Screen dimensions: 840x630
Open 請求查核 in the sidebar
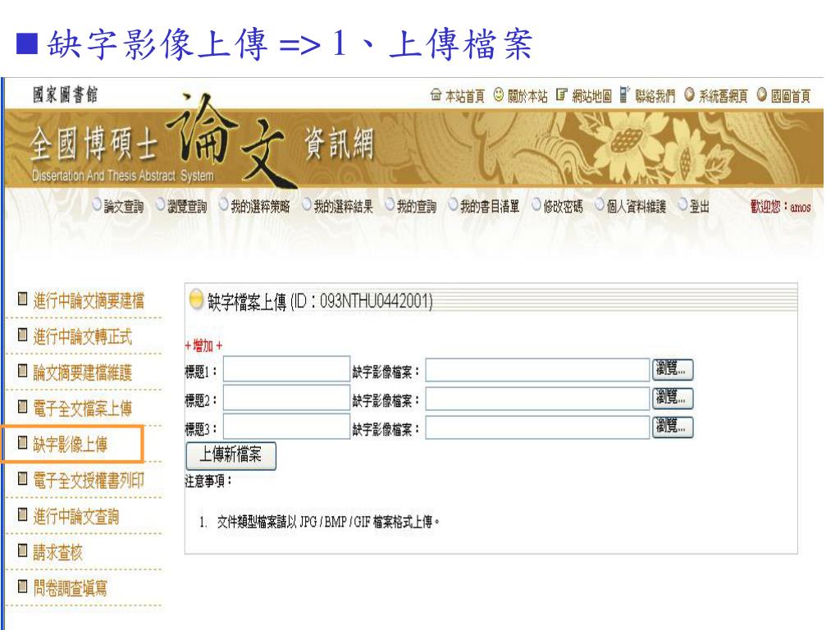[x=58, y=552]
